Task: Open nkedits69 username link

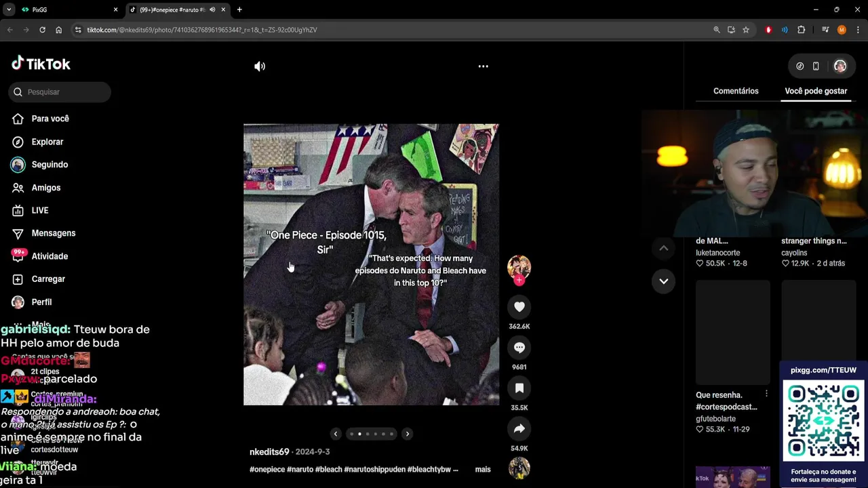Action: pos(269,452)
